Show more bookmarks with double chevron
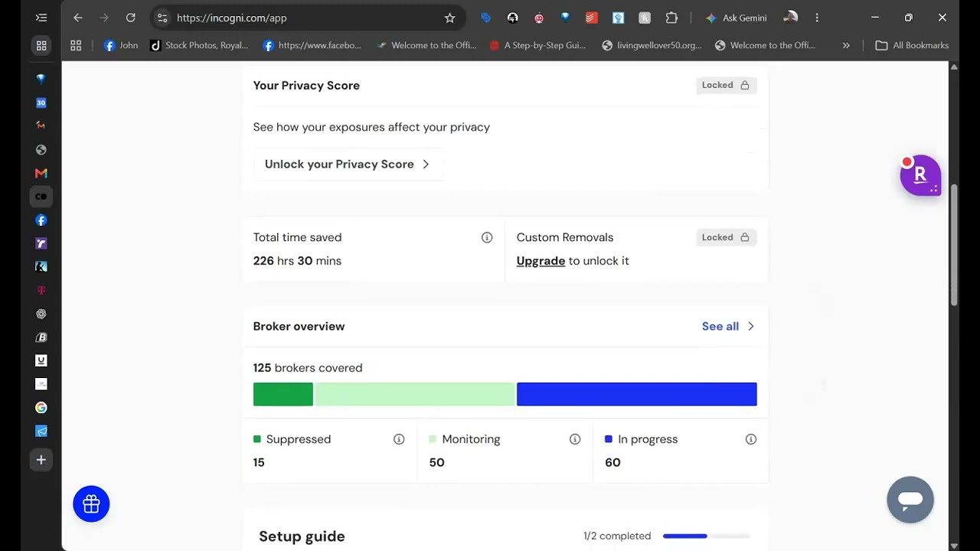 (x=846, y=45)
